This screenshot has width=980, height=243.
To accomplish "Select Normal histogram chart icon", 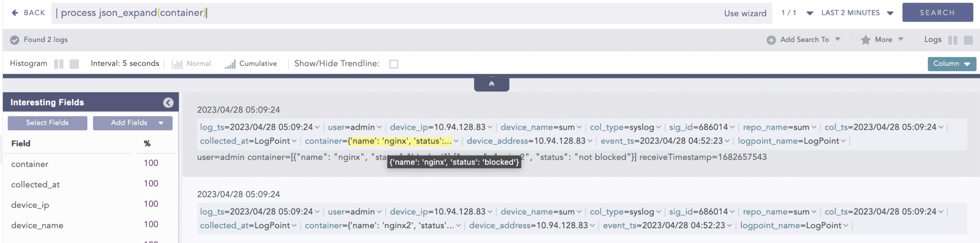I will click(x=178, y=64).
